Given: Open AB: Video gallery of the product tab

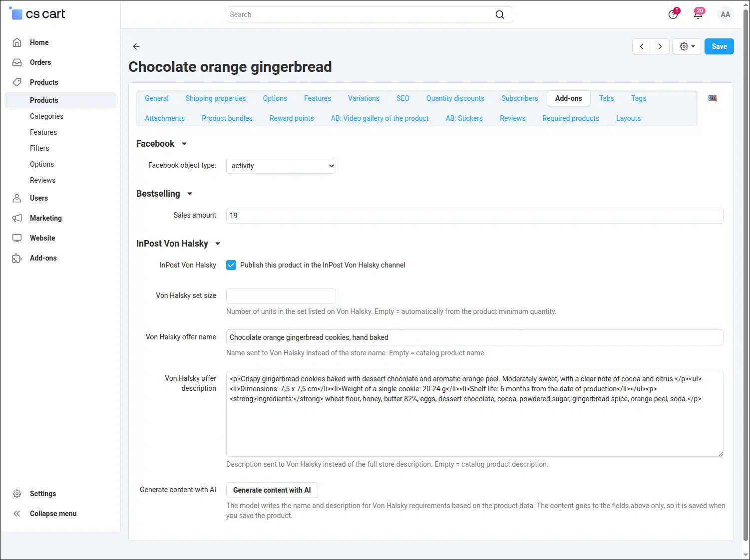Looking at the screenshot, I should [x=380, y=118].
